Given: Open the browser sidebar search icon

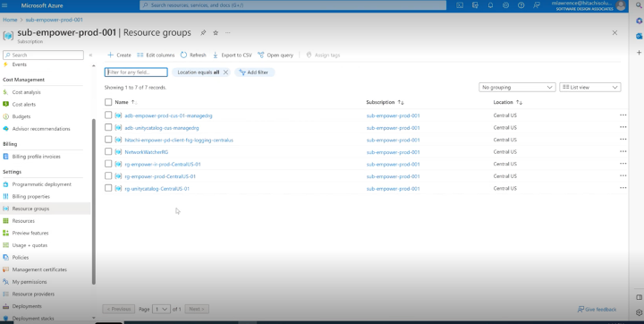Looking at the screenshot, I should coord(639,5).
